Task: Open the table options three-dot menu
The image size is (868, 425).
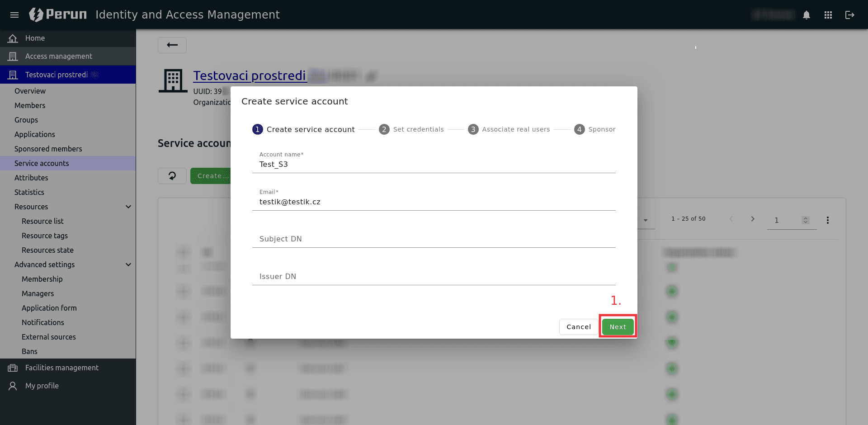Action: coord(828,220)
